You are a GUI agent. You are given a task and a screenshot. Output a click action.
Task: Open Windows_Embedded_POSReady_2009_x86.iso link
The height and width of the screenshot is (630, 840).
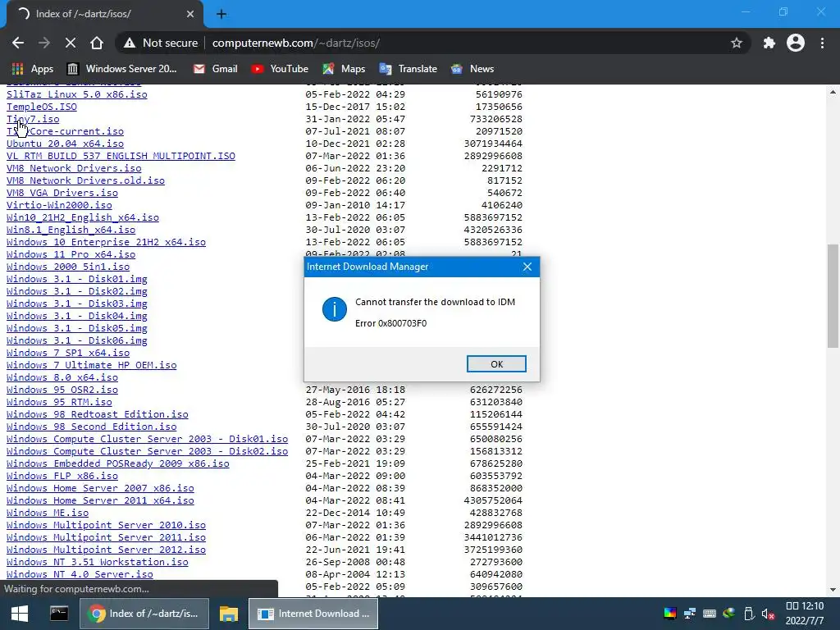[x=118, y=464]
